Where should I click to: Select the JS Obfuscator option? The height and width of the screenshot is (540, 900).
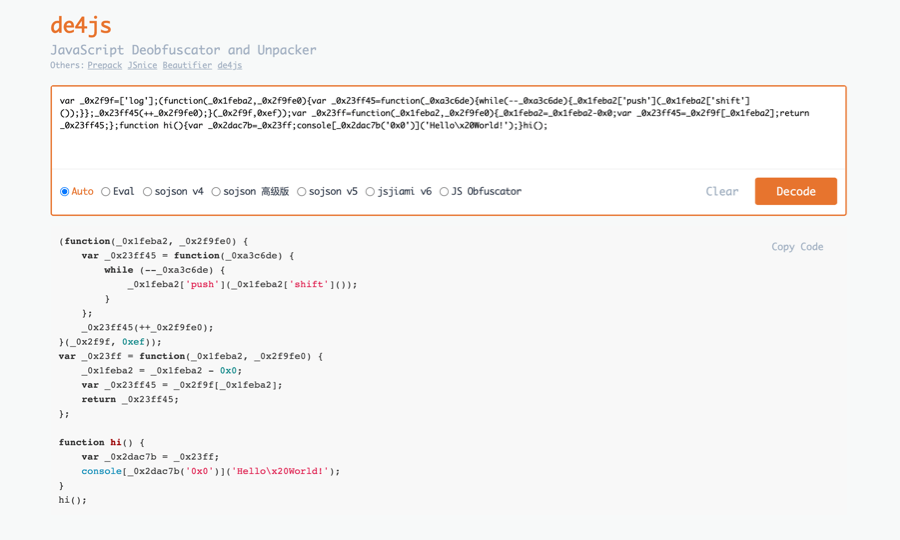[444, 192]
